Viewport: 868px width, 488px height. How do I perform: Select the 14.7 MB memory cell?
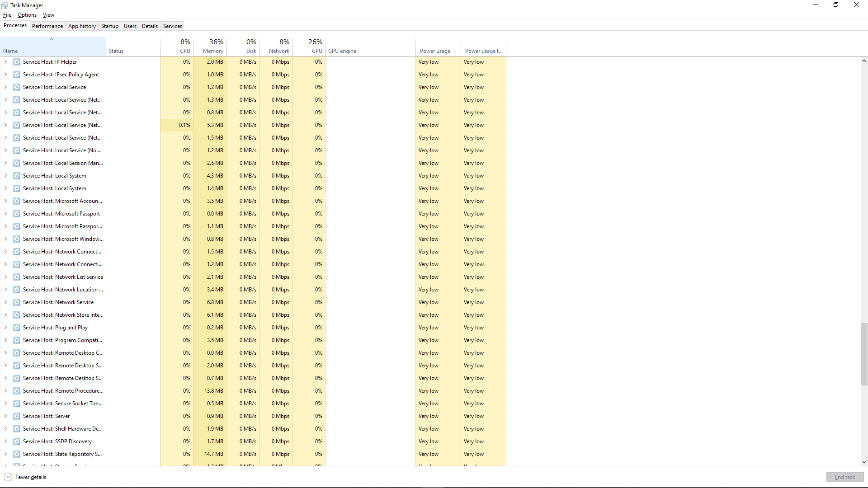[210, 454]
